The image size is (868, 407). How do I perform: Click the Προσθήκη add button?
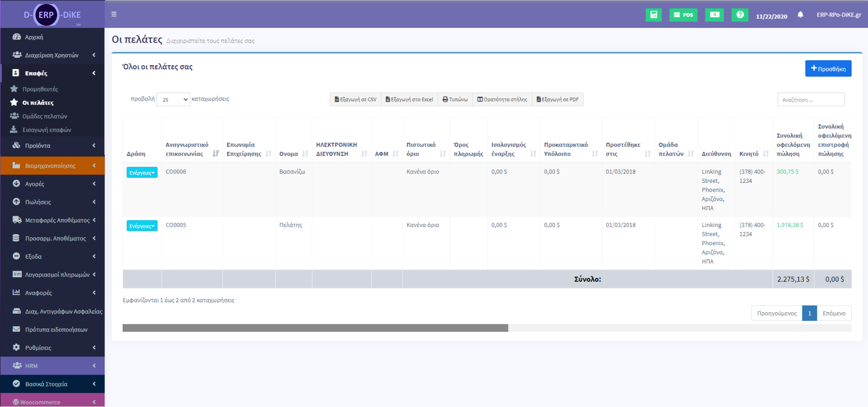coord(828,69)
